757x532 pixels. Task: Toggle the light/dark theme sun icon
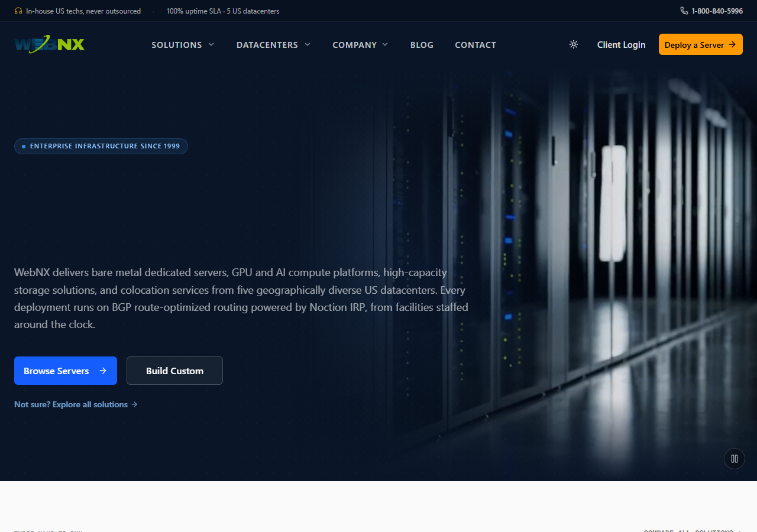[x=574, y=44]
